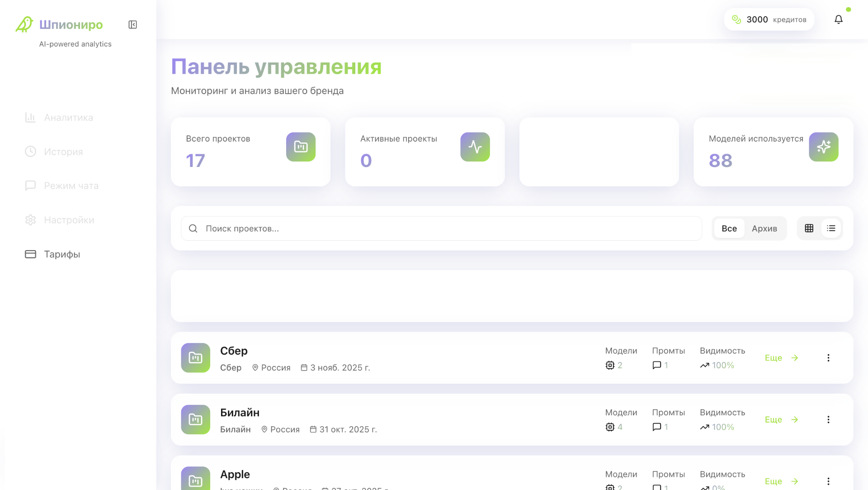This screenshot has width=868, height=490.
Task: Collapse the sidebar panel
Action: click(132, 24)
